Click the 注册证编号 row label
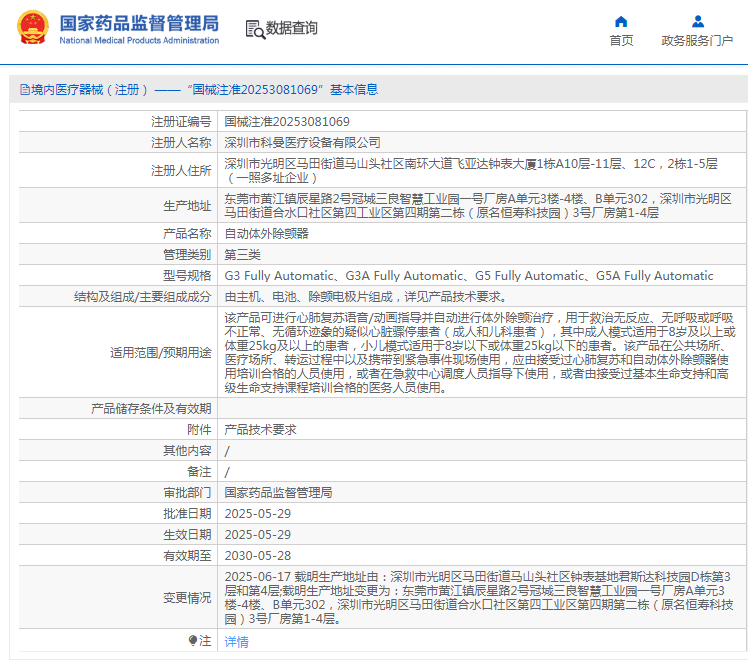This screenshot has width=748, height=661. (x=181, y=122)
